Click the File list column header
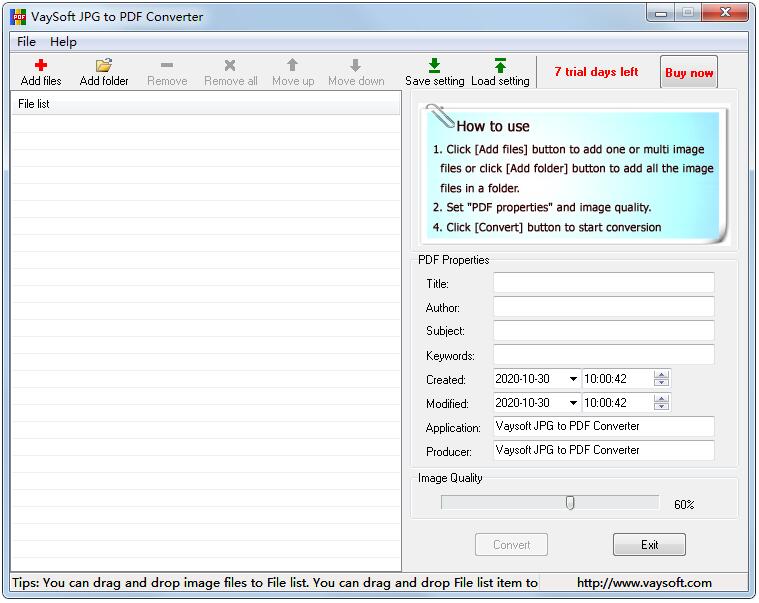Viewport: 759px width, 603px height. (x=206, y=104)
